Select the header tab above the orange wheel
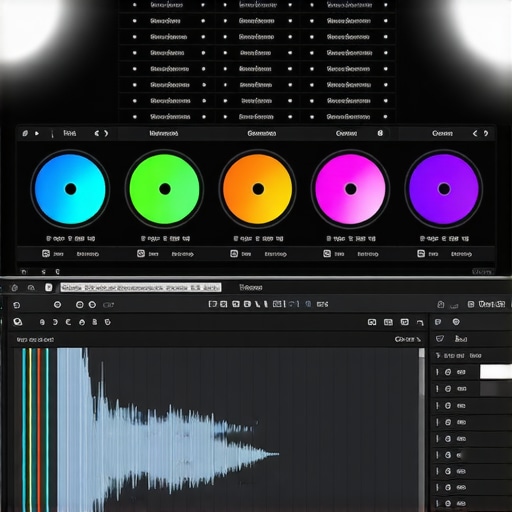The width and height of the screenshot is (512, 512). point(262,133)
